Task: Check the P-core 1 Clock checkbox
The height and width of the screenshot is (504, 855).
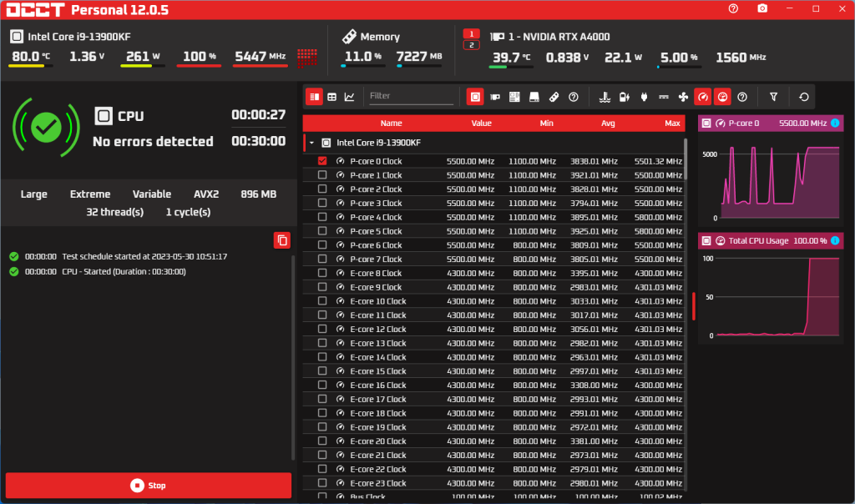Action: point(322,175)
